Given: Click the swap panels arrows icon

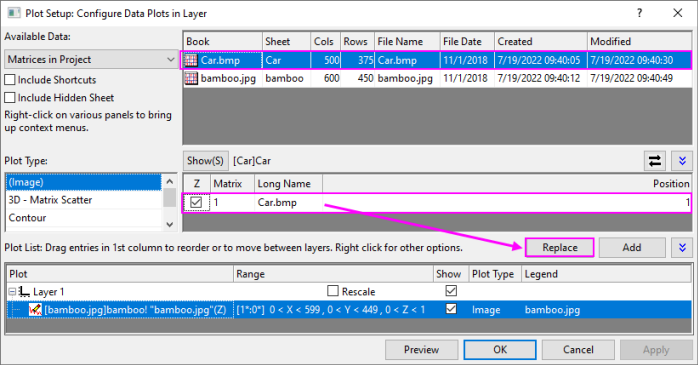Looking at the screenshot, I should 655,161.
